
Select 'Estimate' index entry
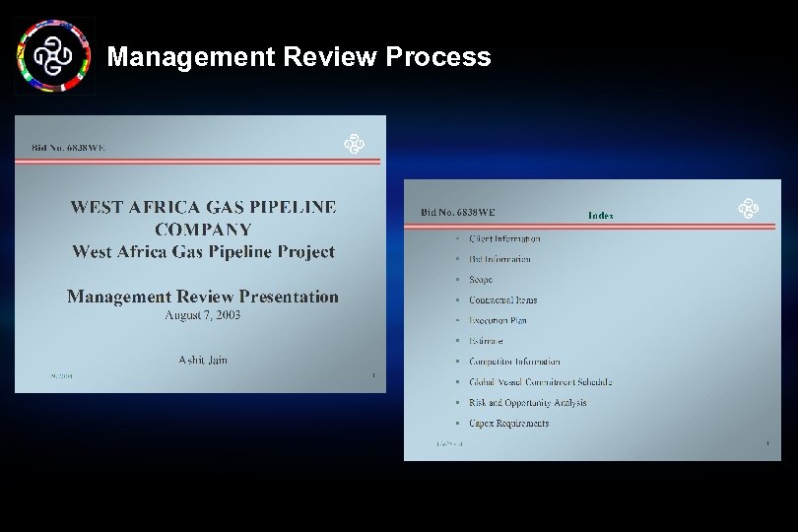[486, 341]
